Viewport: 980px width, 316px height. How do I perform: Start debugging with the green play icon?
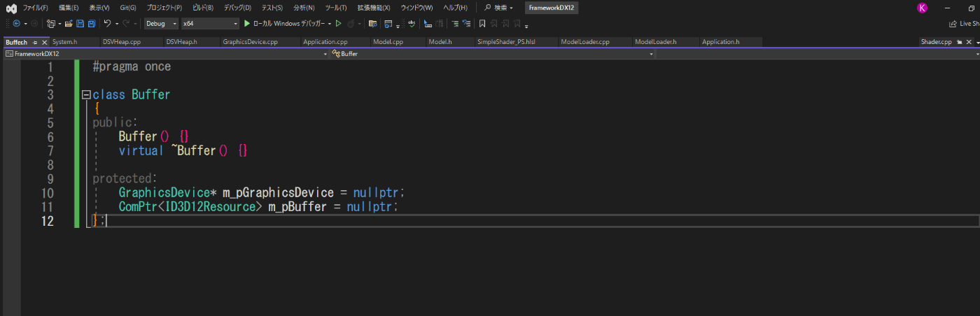[x=246, y=23]
